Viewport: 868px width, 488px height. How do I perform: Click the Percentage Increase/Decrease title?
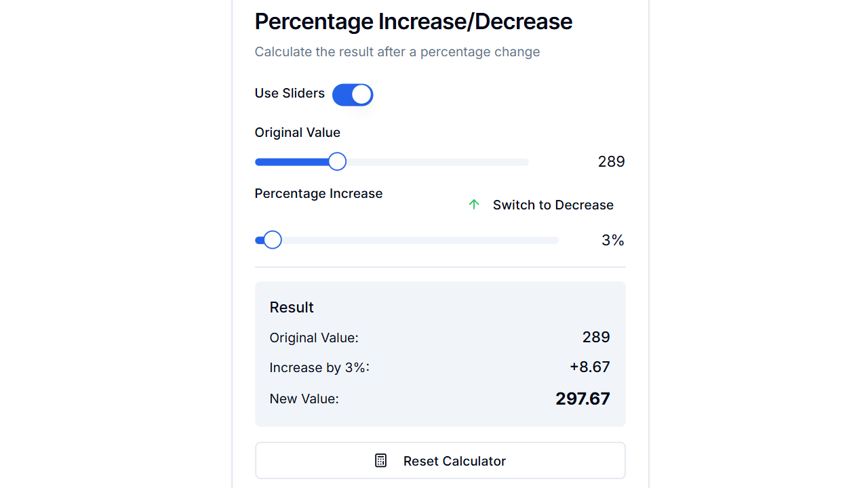pos(413,21)
